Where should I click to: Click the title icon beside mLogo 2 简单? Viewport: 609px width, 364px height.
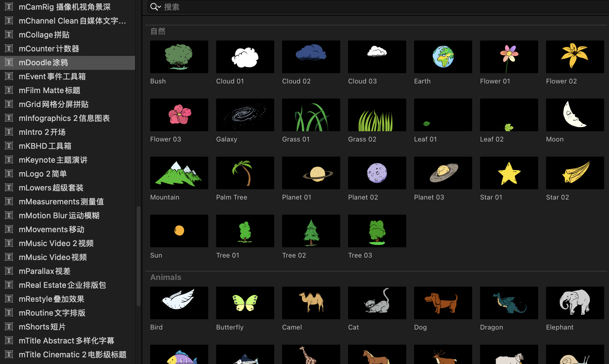point(9,174)
